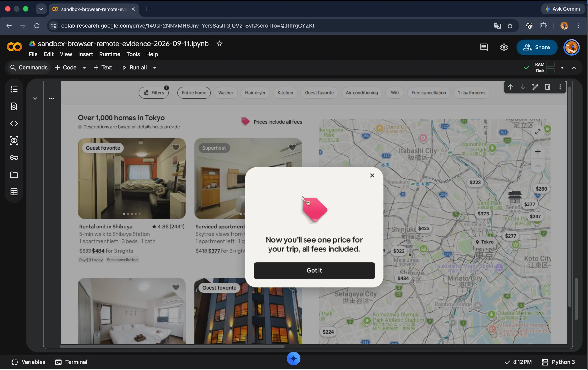Star the notebook next to its title
588x370 pixels.
219,44
